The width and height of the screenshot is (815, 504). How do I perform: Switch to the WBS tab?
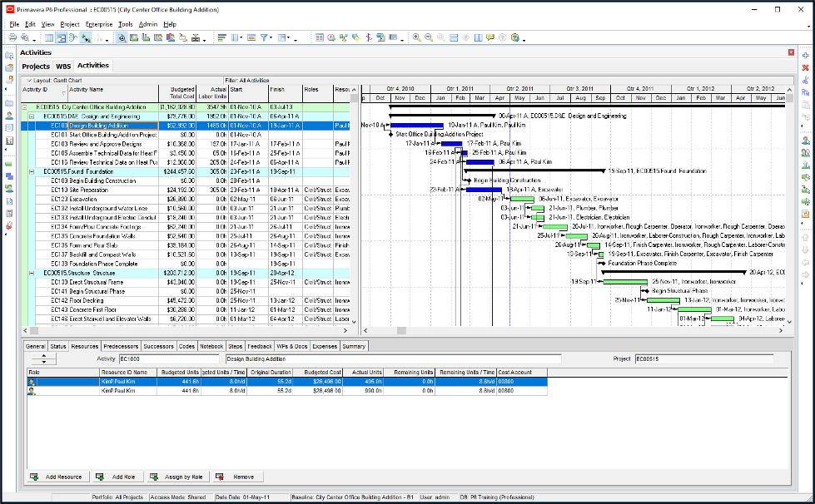point(63,66)
